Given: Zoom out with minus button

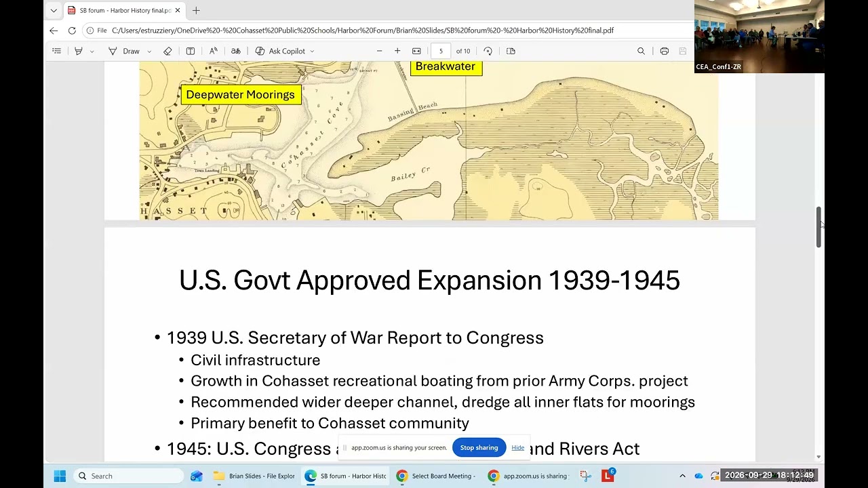Looking at the screenshot, I should coord(379,51).
